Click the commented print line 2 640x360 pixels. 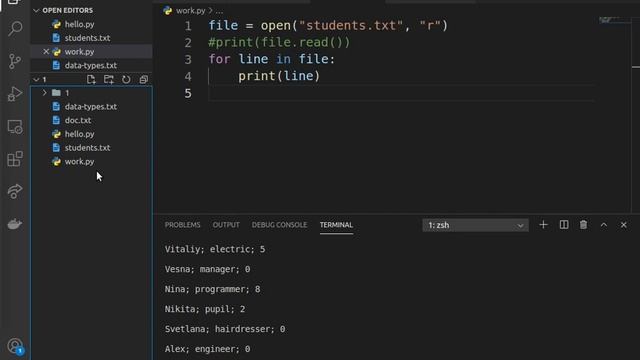(279, 42)
